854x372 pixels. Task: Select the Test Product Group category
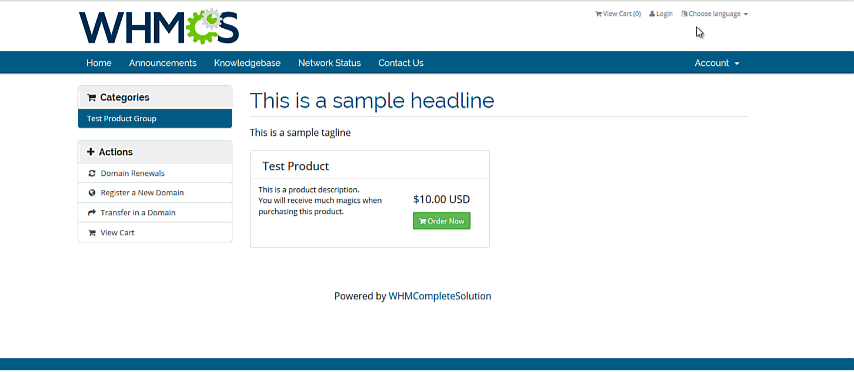pyautogui.click(x=155, y=119)
